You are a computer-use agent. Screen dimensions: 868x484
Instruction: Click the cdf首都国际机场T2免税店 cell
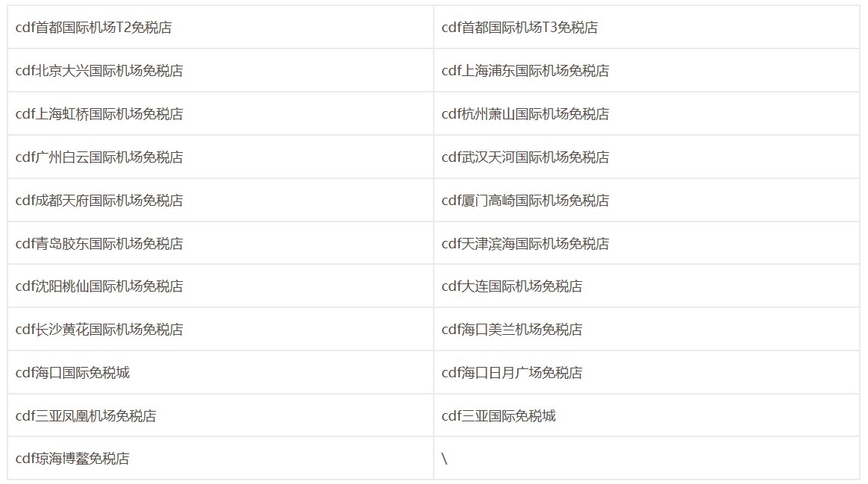tap(93, 28)
